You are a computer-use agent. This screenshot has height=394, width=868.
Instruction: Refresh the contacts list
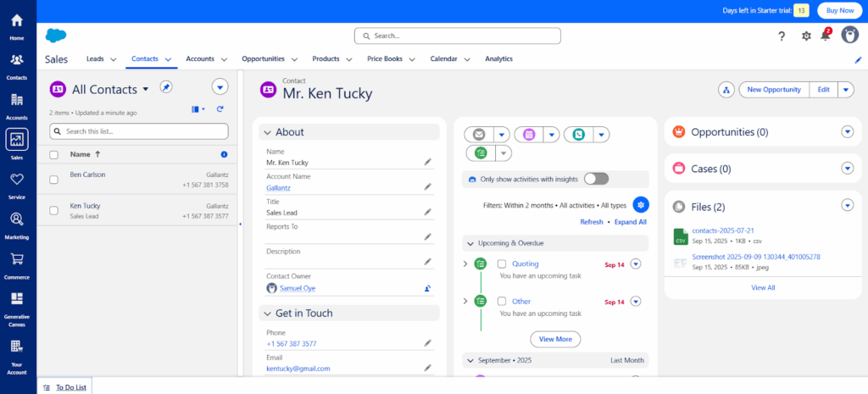220,109
